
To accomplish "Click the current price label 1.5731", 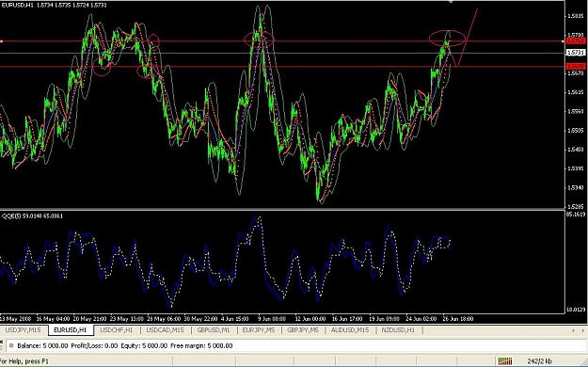I will click(576, 53).
